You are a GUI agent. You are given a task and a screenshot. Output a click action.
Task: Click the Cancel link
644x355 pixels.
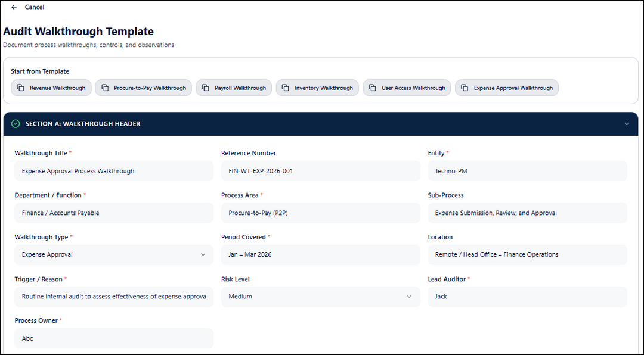[35, 7]
